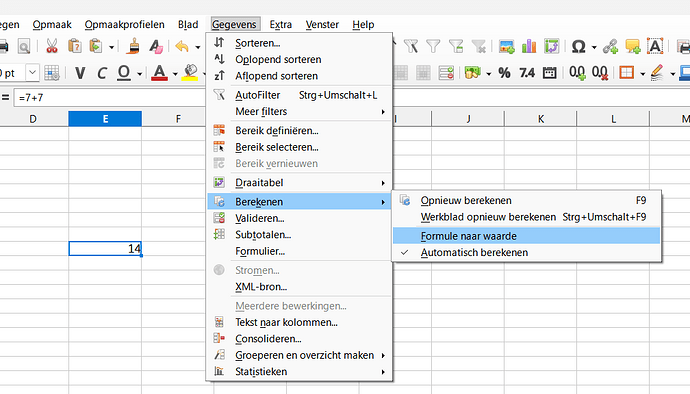Open the Special Character omega icon

[578, 46]
